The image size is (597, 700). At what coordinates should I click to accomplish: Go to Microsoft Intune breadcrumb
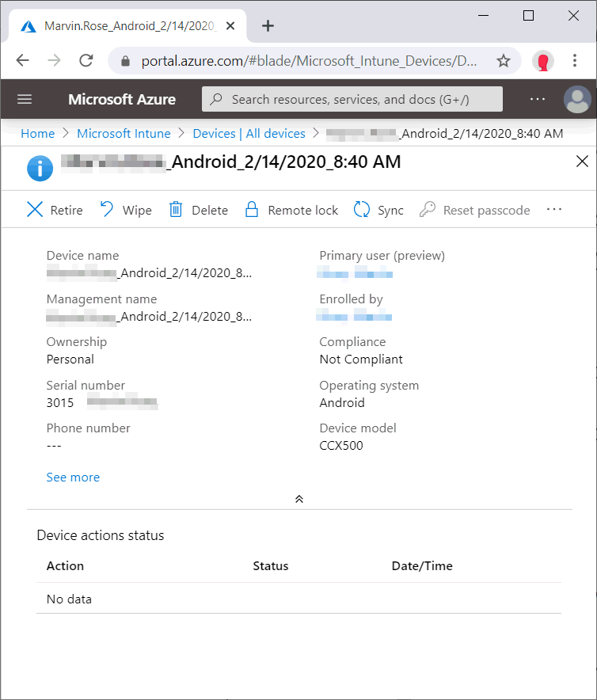(x=124, y=134)
